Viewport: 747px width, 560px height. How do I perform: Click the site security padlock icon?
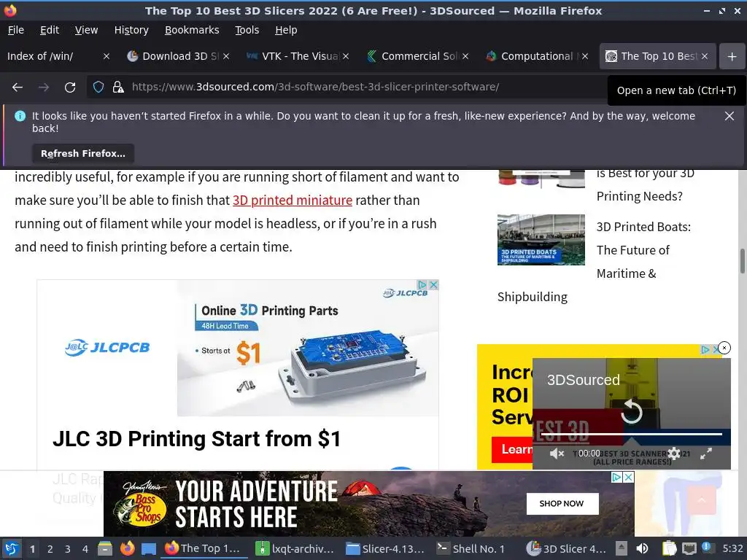(x=117, y=87)
